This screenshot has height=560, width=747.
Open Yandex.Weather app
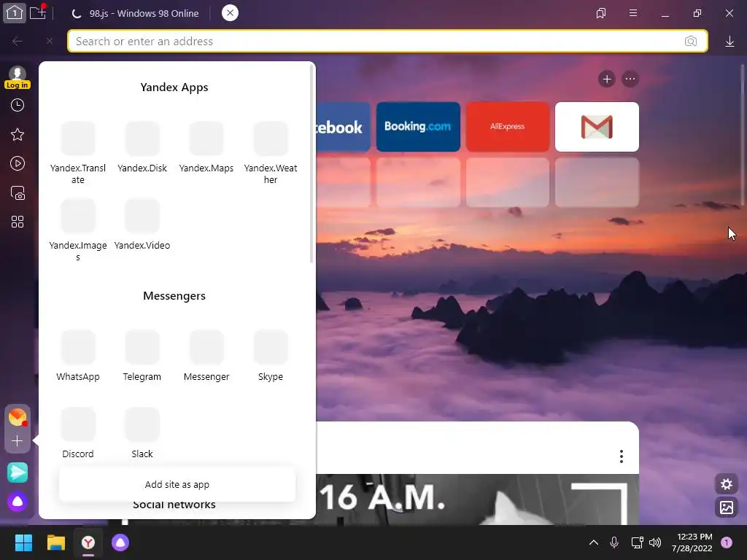coord(271,153)
